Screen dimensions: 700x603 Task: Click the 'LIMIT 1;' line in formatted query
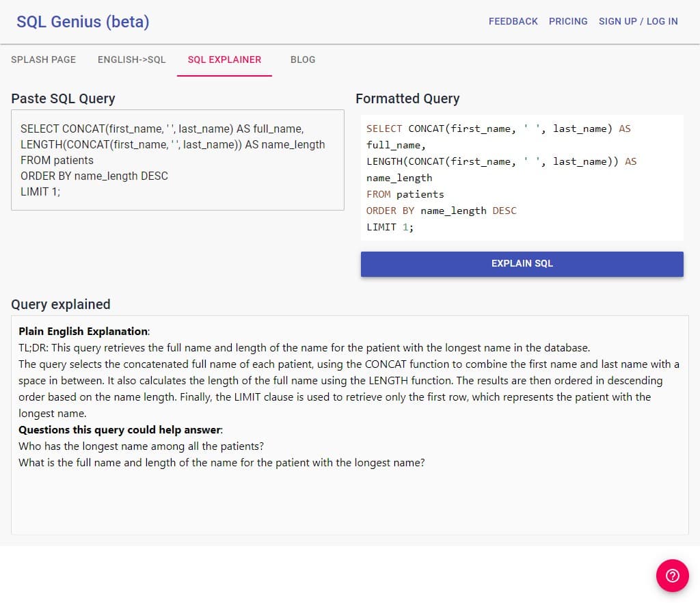pos(390,227)
